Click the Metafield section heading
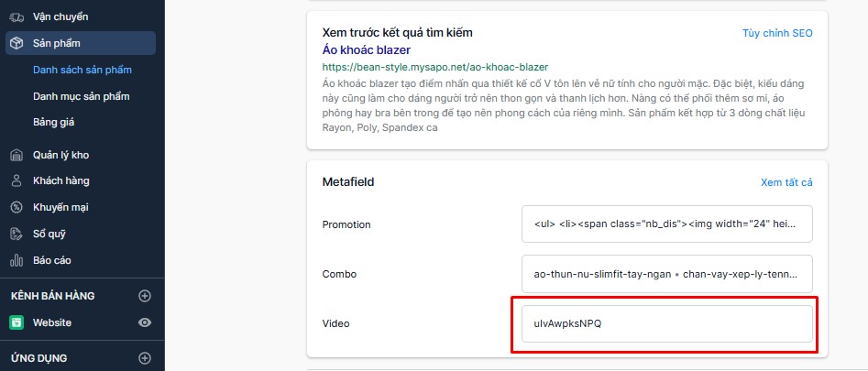This screenshot has width=868, height=371. tap(348, 182)
